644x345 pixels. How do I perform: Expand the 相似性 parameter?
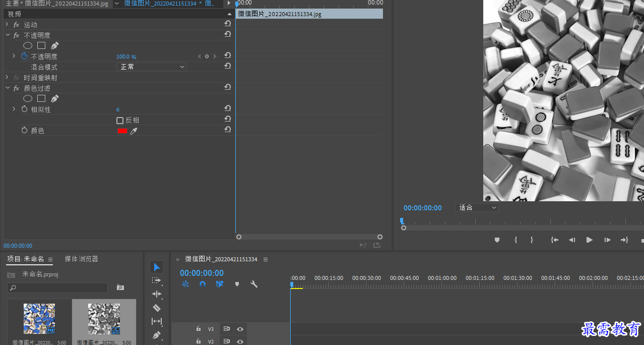tap(14, 109)
